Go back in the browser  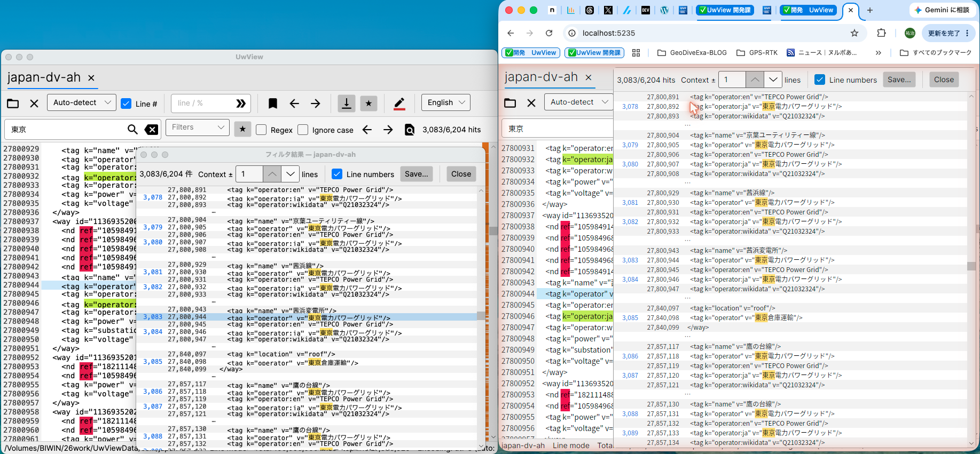coord(511,33)
